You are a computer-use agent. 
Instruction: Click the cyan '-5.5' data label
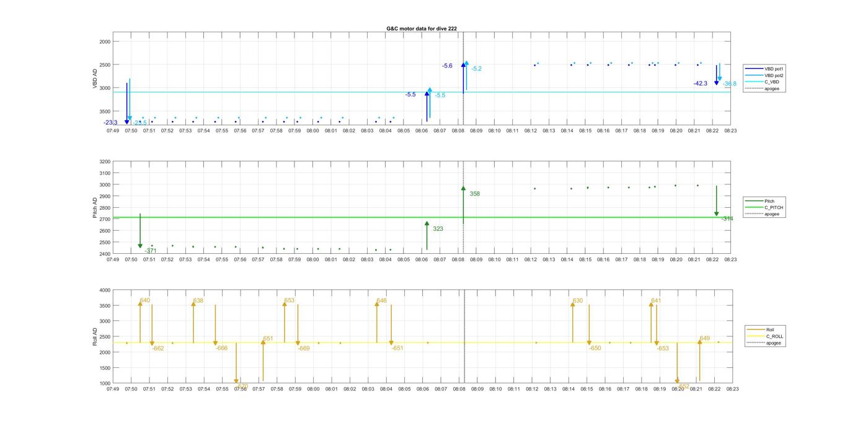click(x=440, y=96)
